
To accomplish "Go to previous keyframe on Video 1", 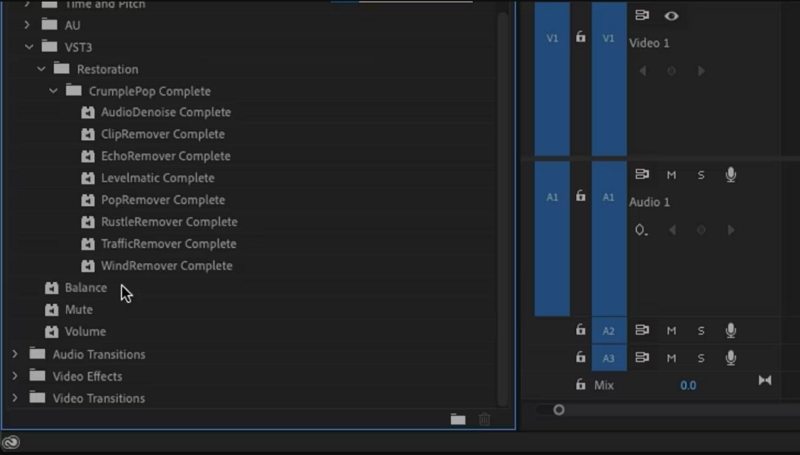I will [643, 71].
